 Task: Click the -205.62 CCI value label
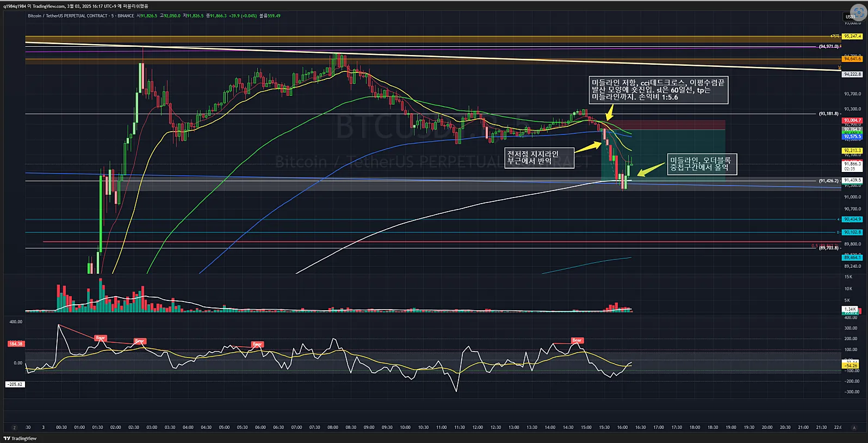click(x=15, y=384)
